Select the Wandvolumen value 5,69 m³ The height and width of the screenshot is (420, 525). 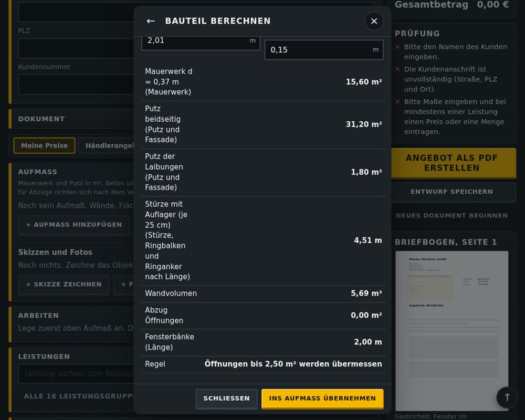click(366, 293)
